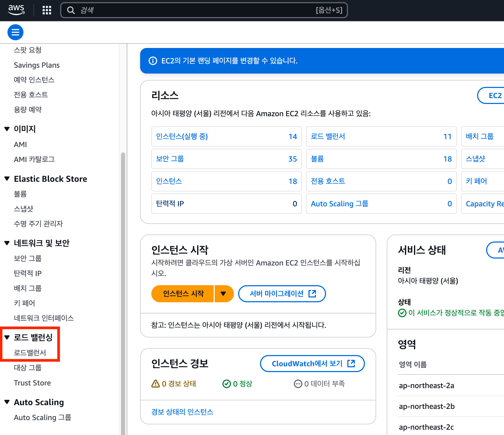The image size is (504, 435).
Task: Click external link icon on 서버 마이그레이션
Action: click(312, 294)
